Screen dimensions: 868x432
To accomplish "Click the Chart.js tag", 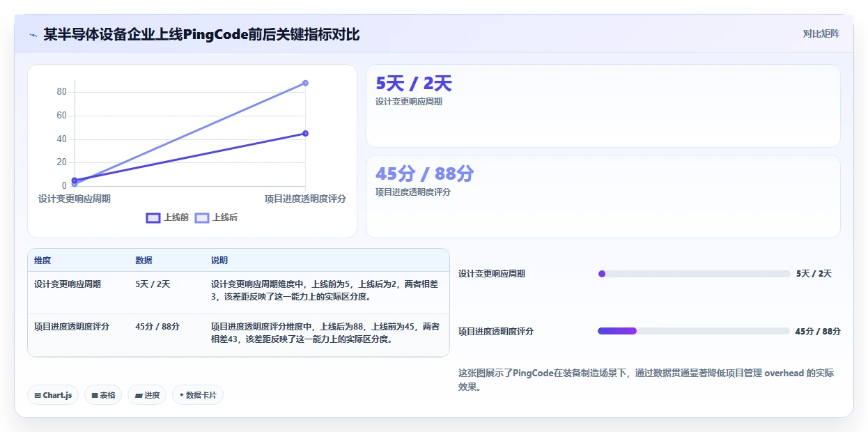I will (54, 395).
